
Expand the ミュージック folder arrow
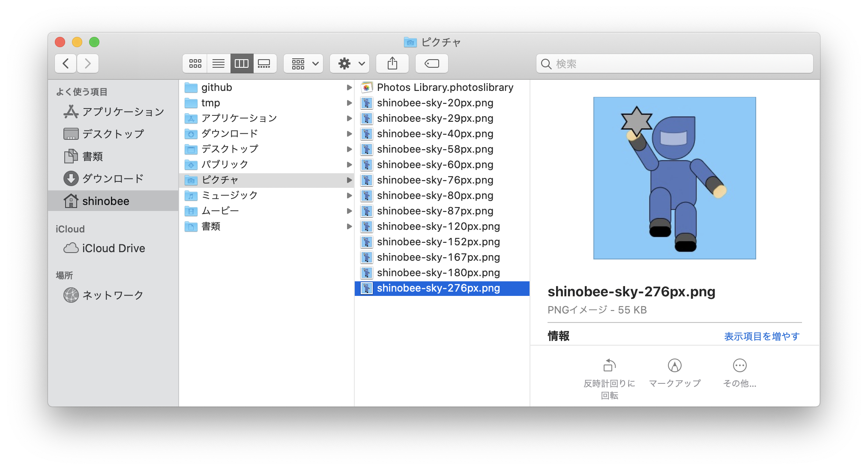coord(349,196)
